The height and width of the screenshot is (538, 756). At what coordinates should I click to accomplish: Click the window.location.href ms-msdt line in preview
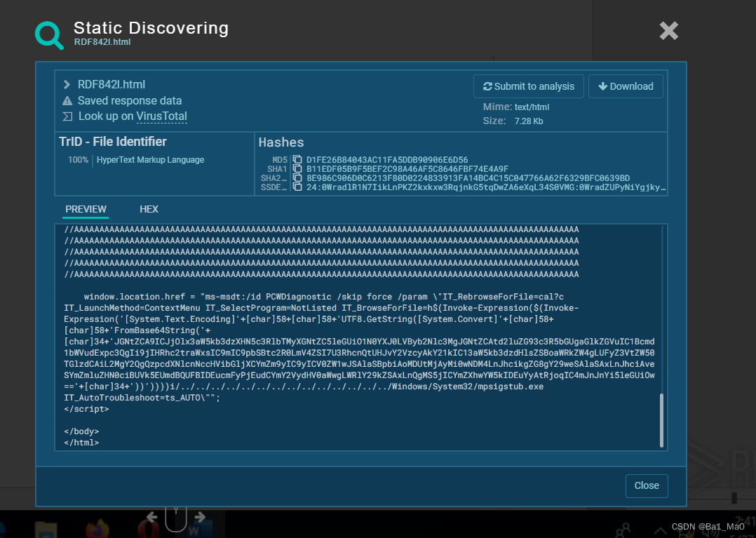[323, 297]
